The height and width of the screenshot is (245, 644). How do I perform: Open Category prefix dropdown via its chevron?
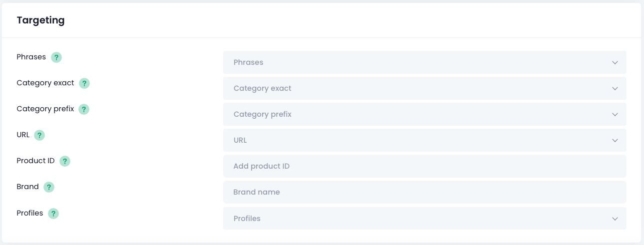(x=615, y=115)
